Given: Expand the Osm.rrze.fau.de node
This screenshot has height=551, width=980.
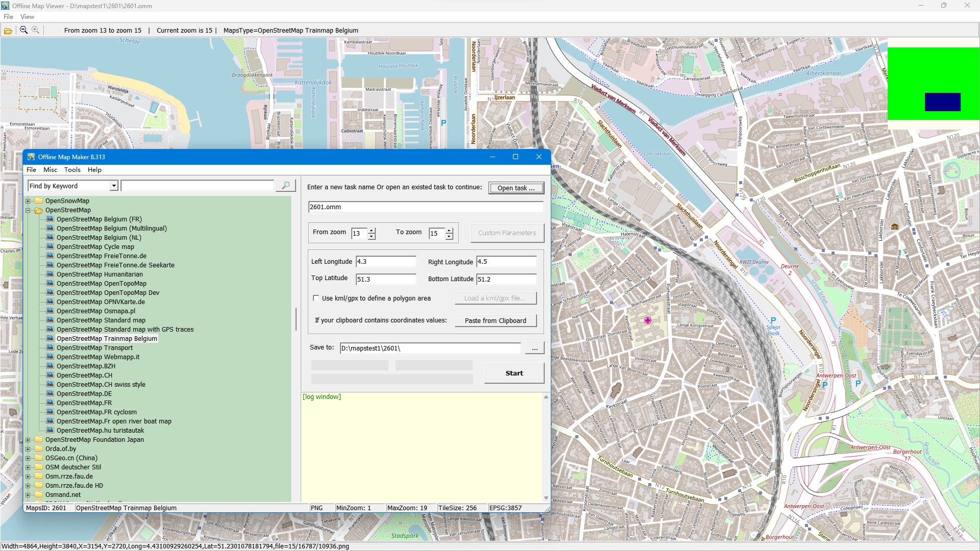Looking at the screenshot, I should [x=28, y=477].
